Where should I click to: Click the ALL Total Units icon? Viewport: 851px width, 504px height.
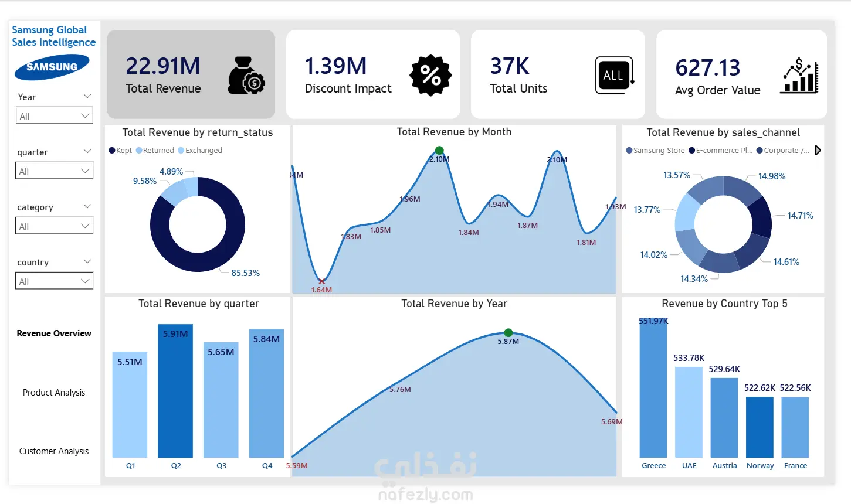615,75
